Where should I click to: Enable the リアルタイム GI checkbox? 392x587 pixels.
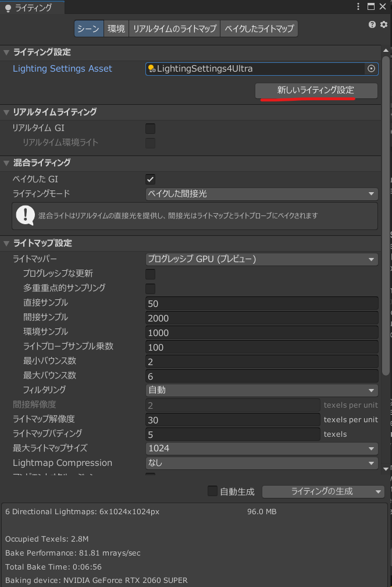pos(150,128)
